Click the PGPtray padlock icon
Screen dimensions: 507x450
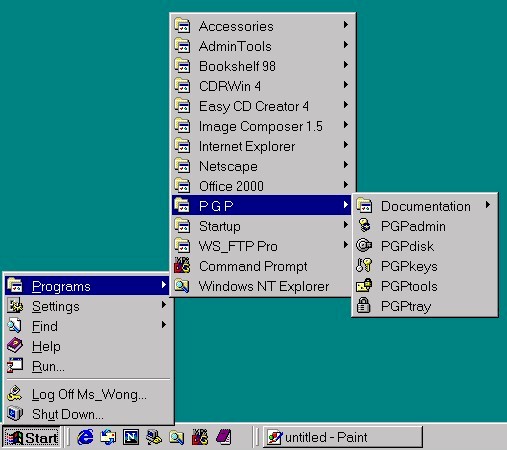[x=363, y=305]
